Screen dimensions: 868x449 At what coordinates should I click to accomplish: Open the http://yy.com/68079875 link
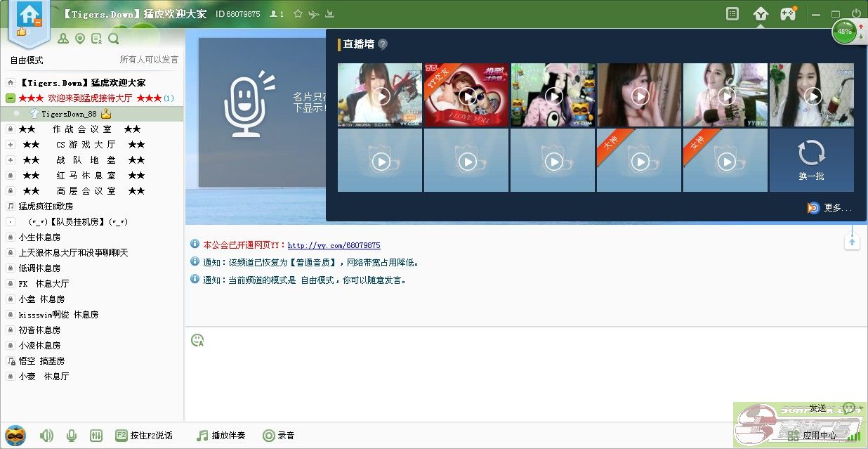pyautogui.click(x=334, y=245)
